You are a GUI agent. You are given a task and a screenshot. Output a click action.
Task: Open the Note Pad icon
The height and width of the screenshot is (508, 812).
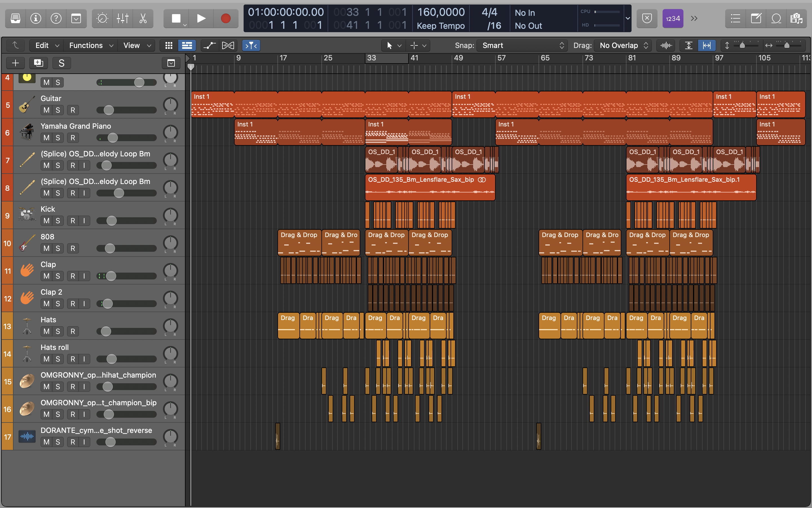pyautogui.click(x=756, y=18)
